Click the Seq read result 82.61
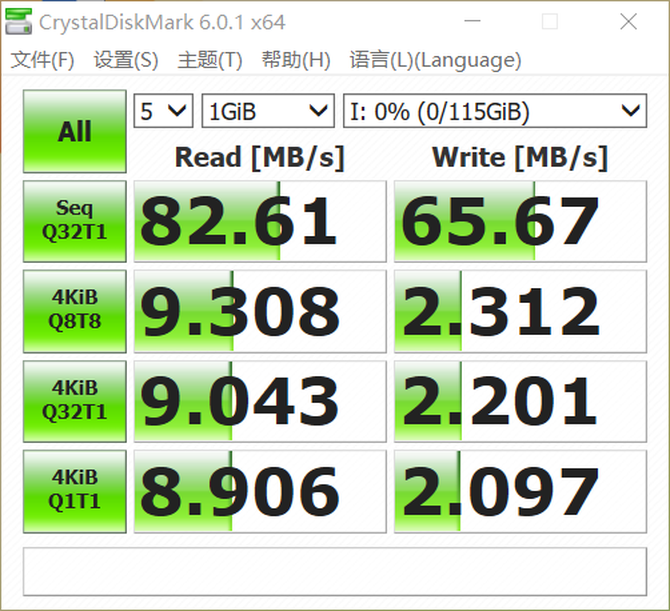This screenshot has width=670, height=611. (x=260, y=221)
